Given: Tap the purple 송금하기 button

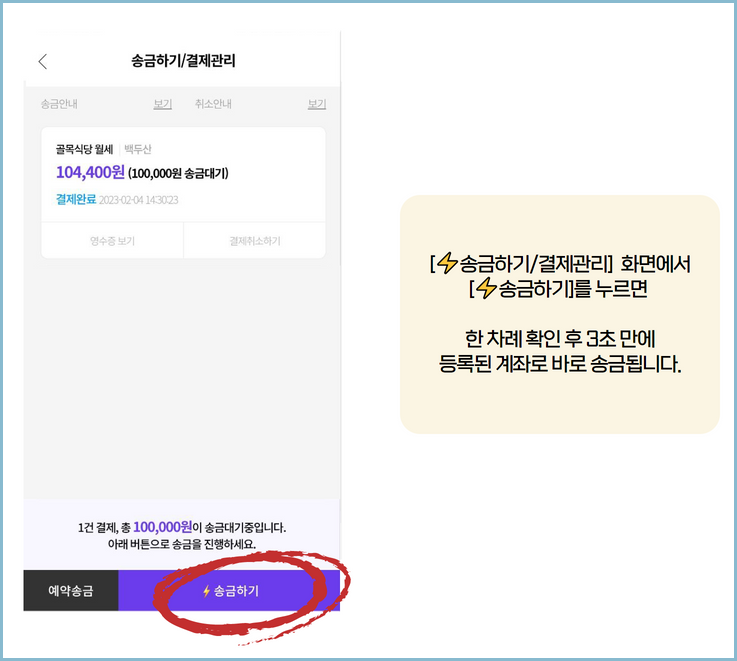Looking at the screenshot, I should point(229,590).
